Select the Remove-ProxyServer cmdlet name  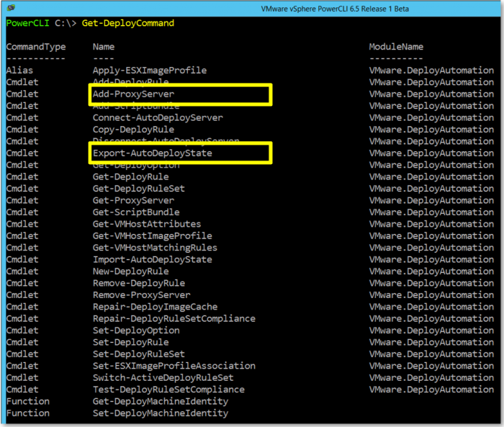(x=141, y=295)
